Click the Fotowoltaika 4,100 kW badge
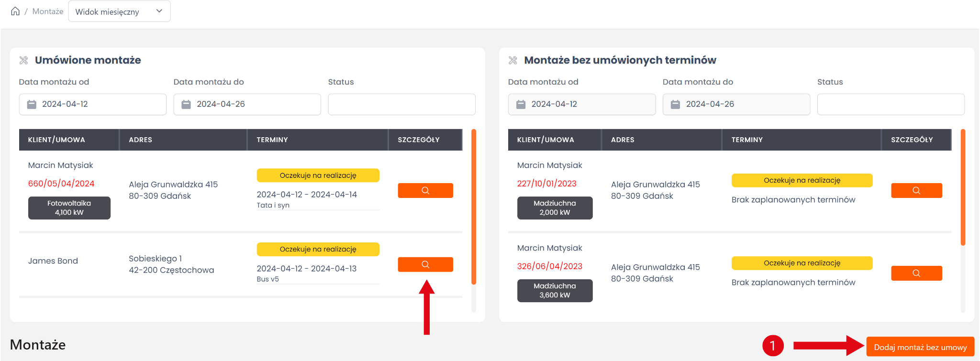 click(x=69, y=208)
